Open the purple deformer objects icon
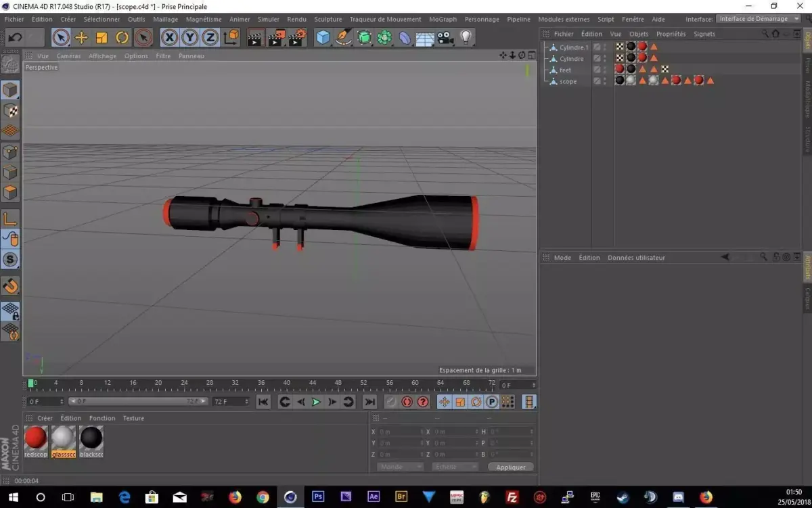Screen dimensions: 812x508 point(405,38)
